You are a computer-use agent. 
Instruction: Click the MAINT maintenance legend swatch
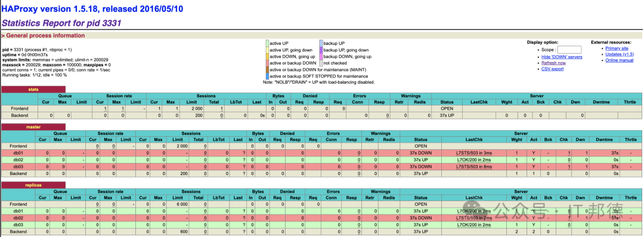click(267, 69)
